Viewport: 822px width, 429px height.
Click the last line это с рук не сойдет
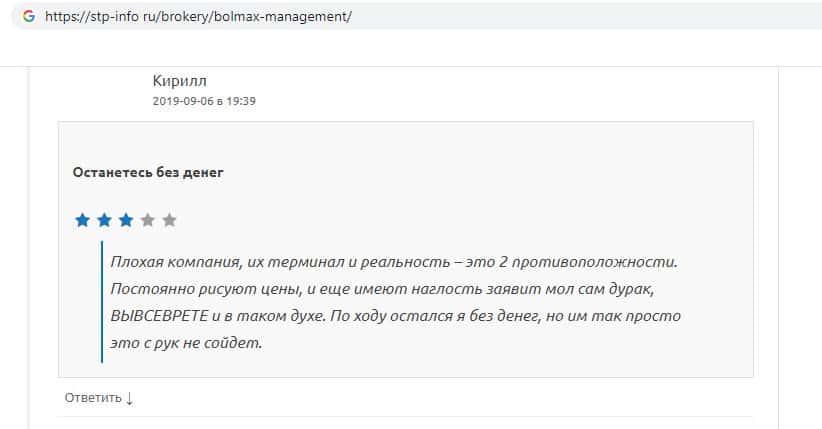(186, 343)
